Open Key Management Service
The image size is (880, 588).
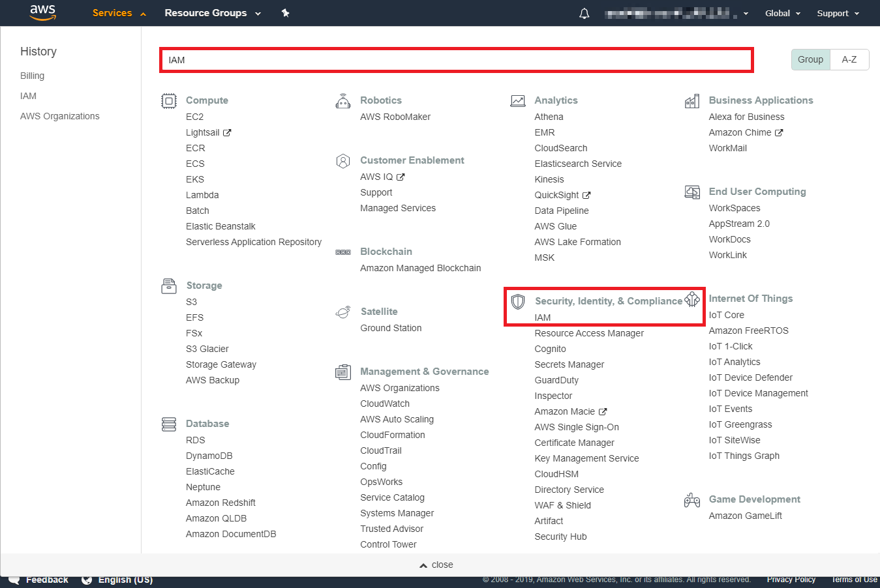coord(587,458)
